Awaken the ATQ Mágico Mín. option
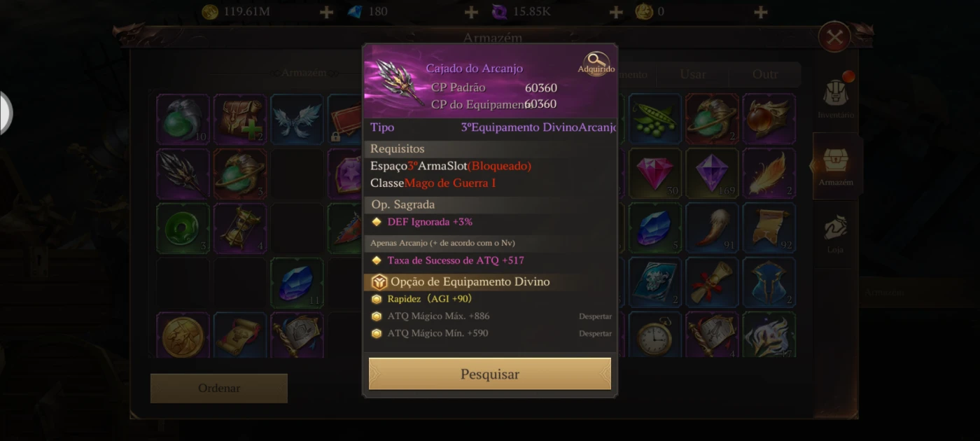Screen dimensions: 980x441 point(595,333)
